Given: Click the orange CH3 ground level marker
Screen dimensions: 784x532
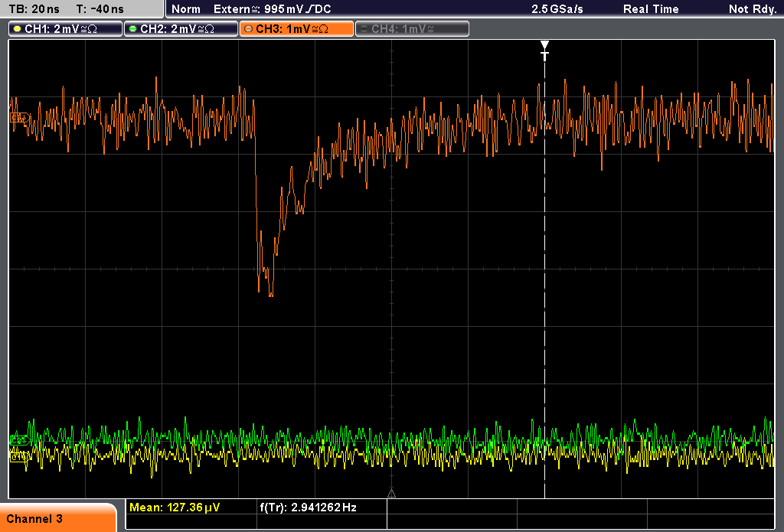Looking at the screenshot, I should [x=19, y=118].
